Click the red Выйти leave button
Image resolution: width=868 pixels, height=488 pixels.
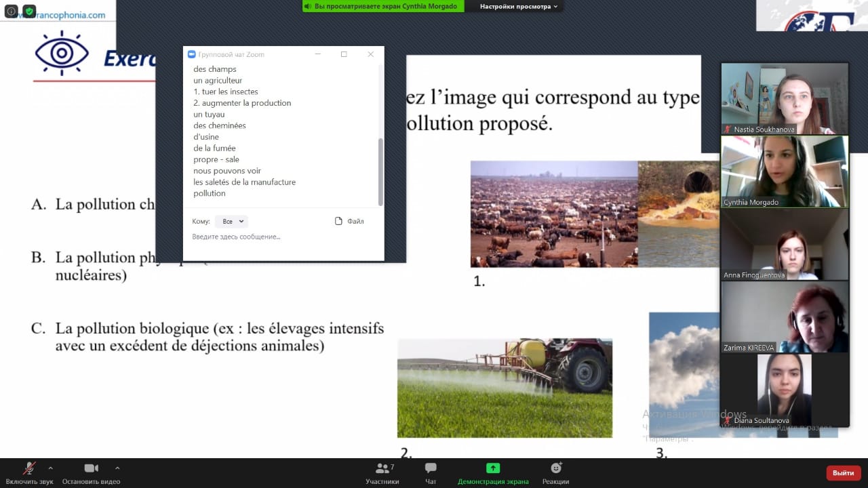tap(843, 472)
